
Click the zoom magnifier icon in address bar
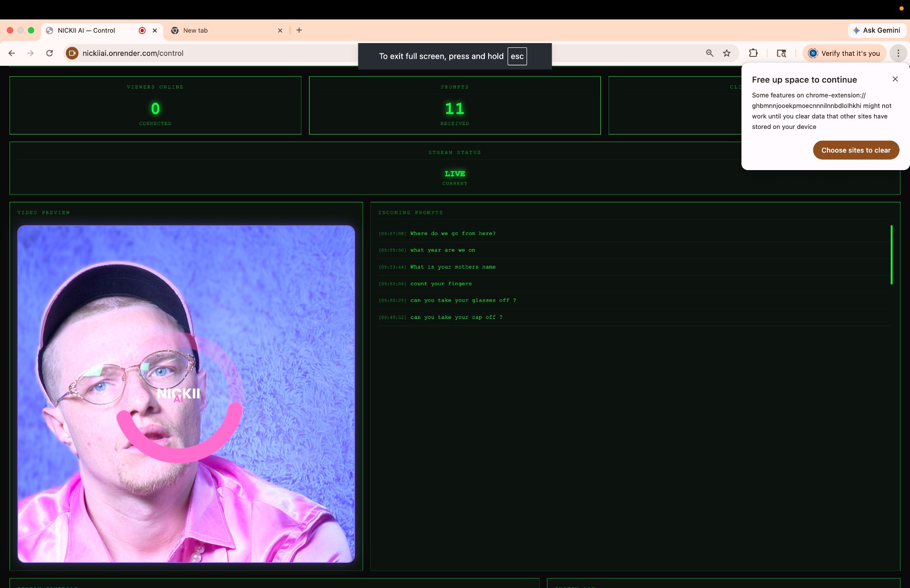(710, 53)
